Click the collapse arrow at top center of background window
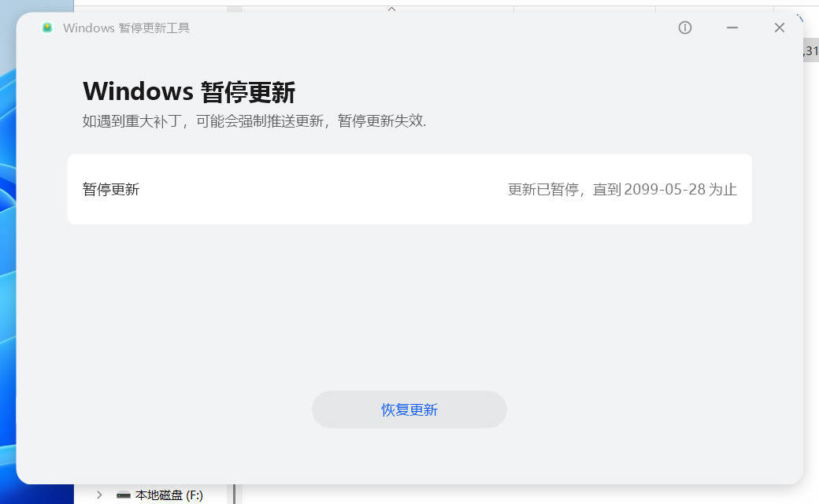 click(x=391, y=8)
